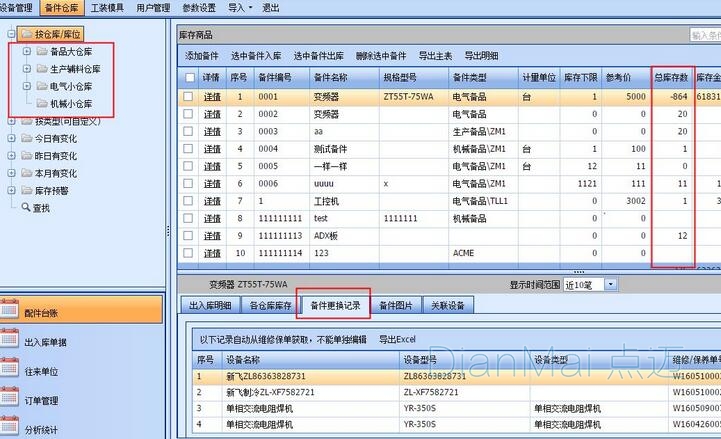Expand the 本月有变化 node
This screenshot has height=439, width=721.
point(11,173)
